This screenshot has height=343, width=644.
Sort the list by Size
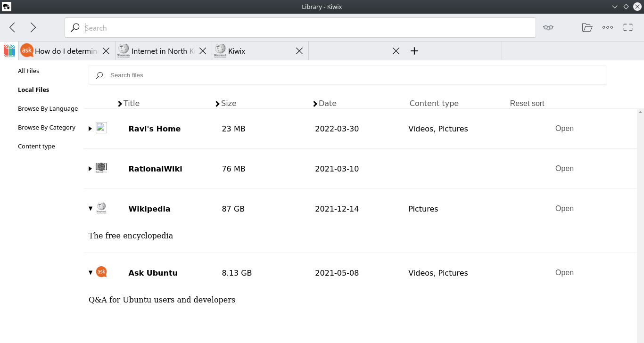(226, 103)
